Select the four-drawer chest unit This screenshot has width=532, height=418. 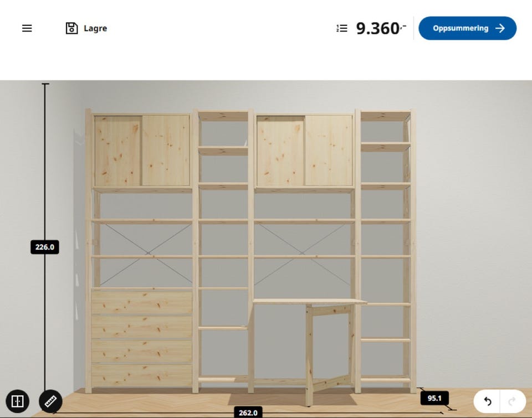142,338
